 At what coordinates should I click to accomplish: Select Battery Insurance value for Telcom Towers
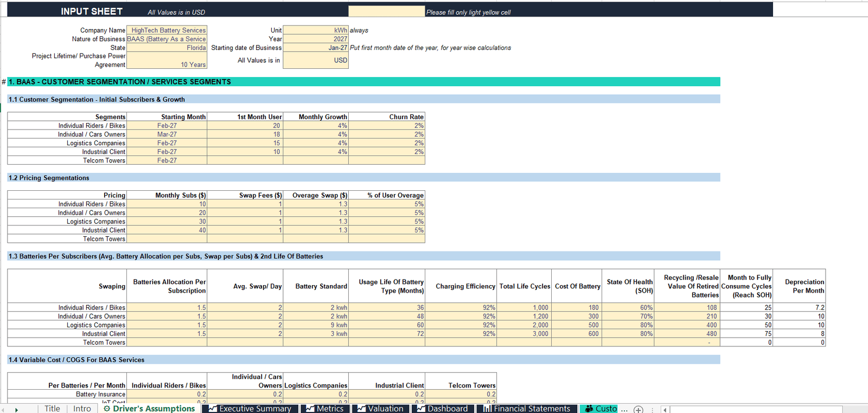tap(461, 395)
